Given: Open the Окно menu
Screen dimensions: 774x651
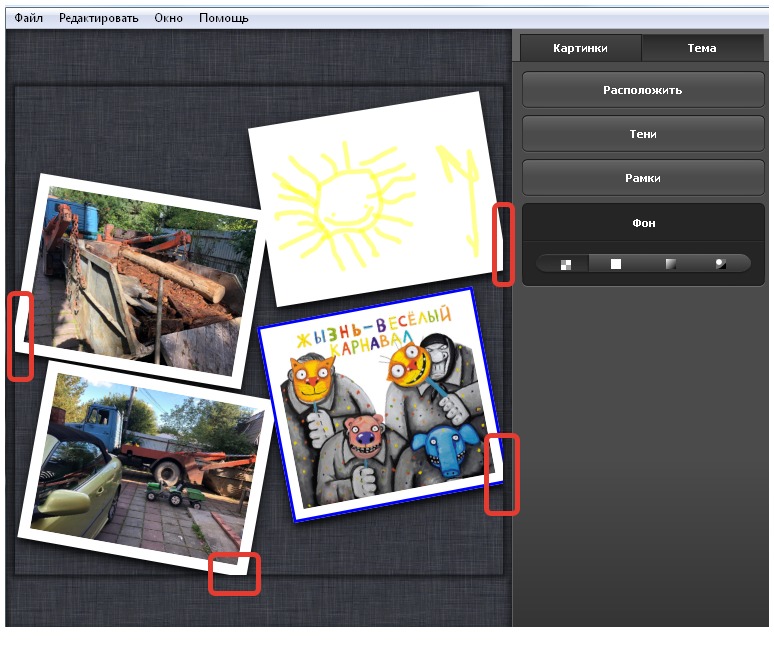Looking at the screenshot, I should pyautogui.click(x=168, y=18).
